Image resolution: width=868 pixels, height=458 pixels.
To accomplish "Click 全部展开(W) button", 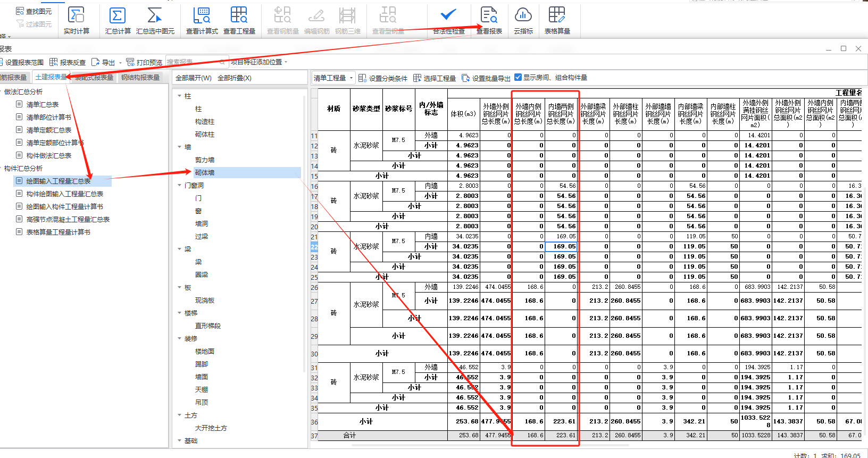I will point(194,78).
